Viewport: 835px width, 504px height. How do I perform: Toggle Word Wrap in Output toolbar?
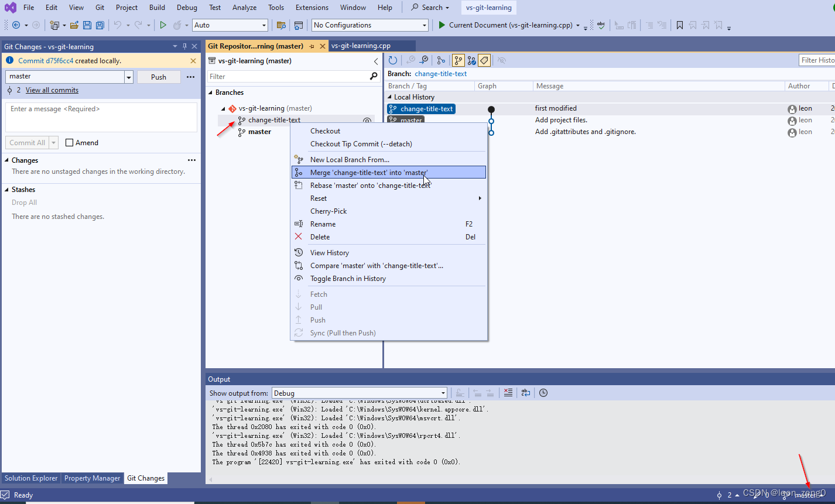coord(526,393)
